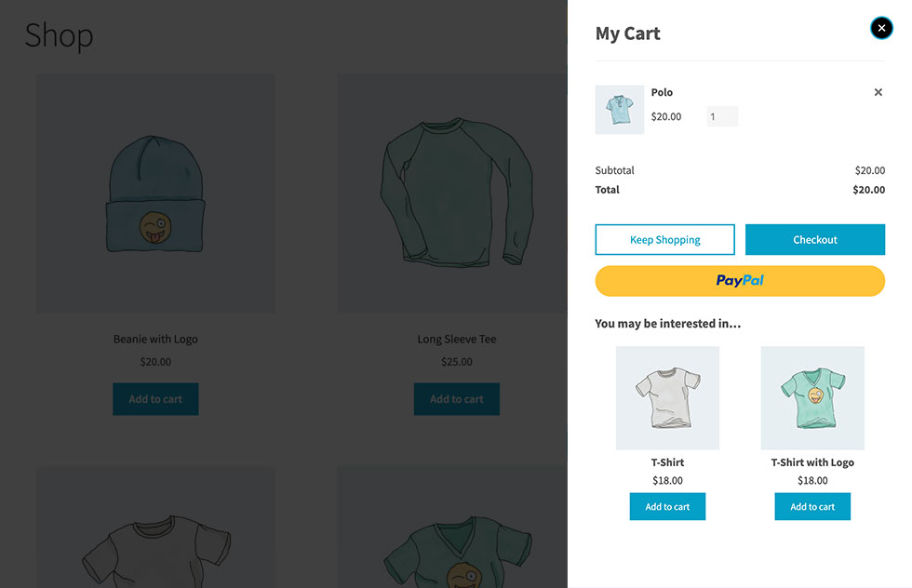Add Long Sleeve Tee to cart
The height and width of the screenshot is (588, 912).
click(456, 399)
